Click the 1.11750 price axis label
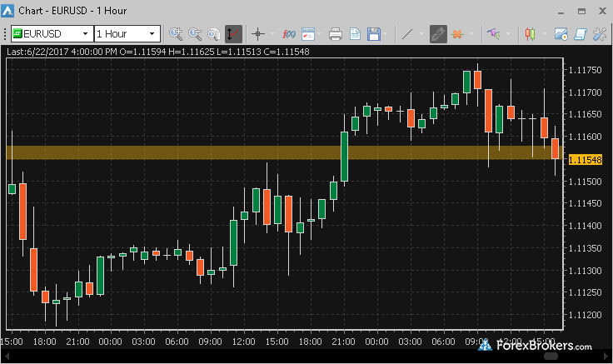The width and height of the screenshot is (613, 364). tap(585, 70)
